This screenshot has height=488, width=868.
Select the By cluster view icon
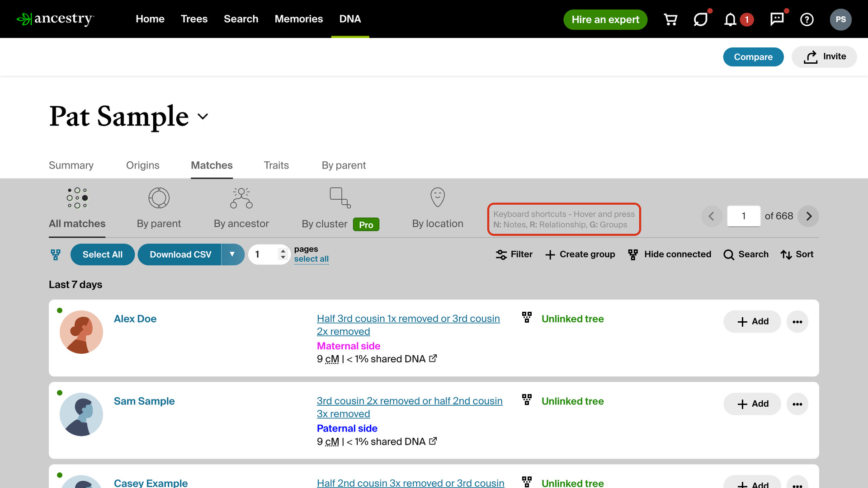[x=340, y=198]
